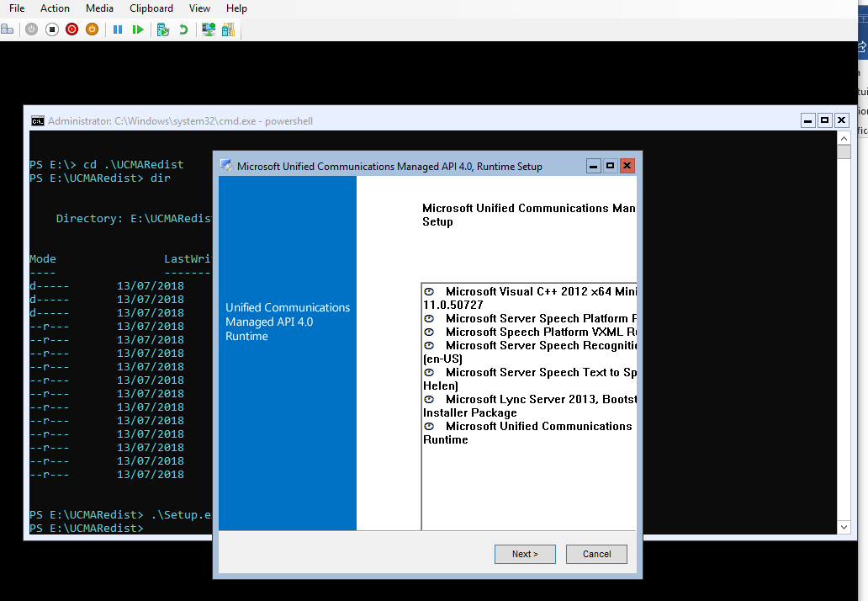Pause the virtual machine

tap(118, 29)
